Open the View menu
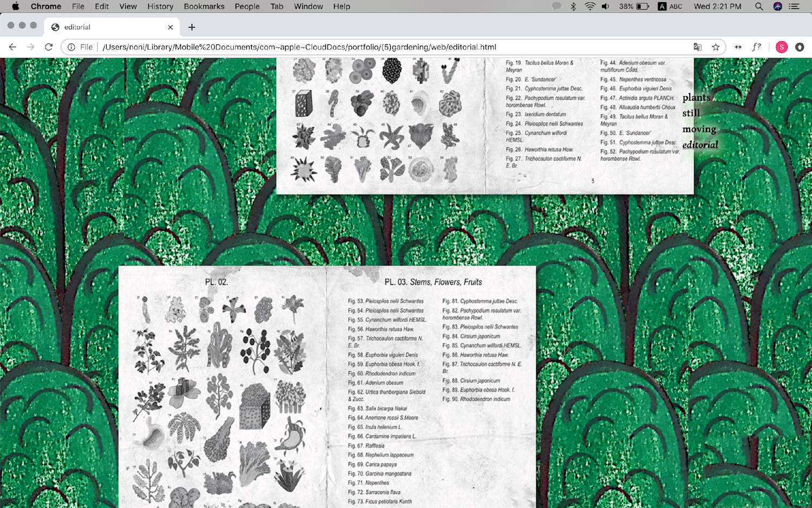Screen dimensions: 812x508 (128, 6)
